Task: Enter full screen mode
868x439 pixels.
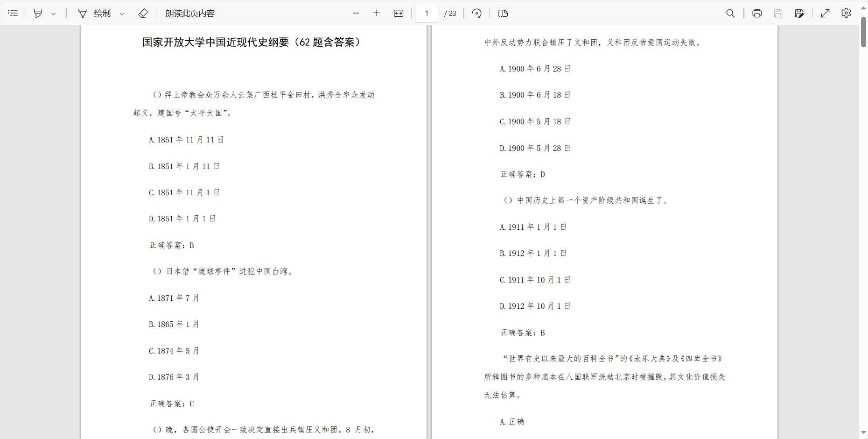Action: coord(825,13)
